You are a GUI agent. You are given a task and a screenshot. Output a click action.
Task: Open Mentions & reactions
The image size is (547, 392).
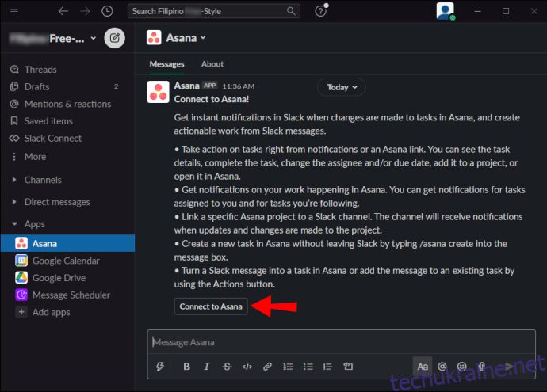tap(67, 104)
